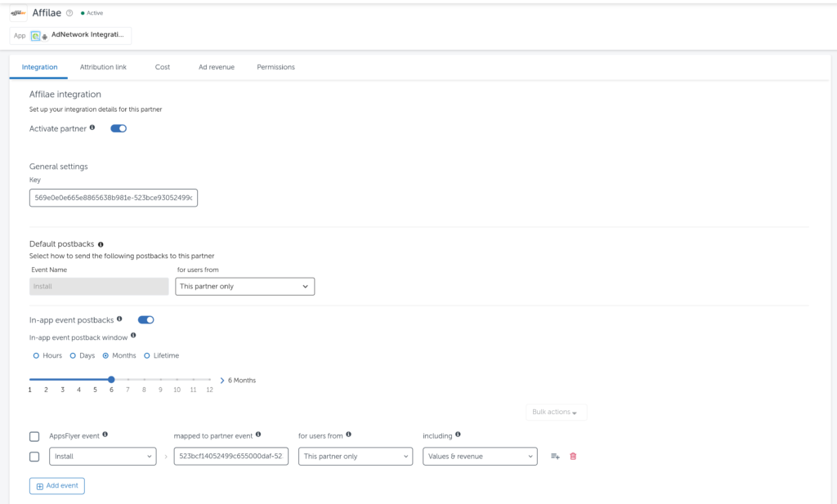The image size is (837, 504).
Task: Turn off In-app event postbacks toggle
Action: tap(145, 320)
